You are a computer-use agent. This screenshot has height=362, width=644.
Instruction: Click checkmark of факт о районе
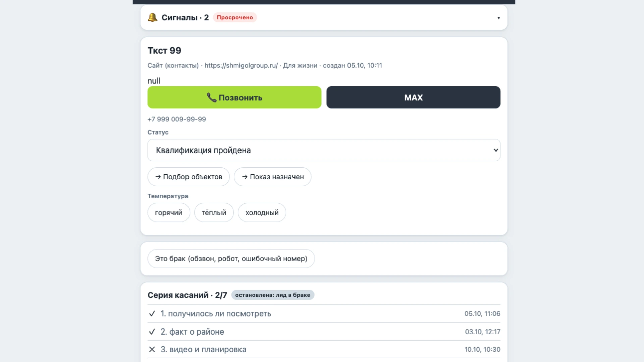point(152,332)
